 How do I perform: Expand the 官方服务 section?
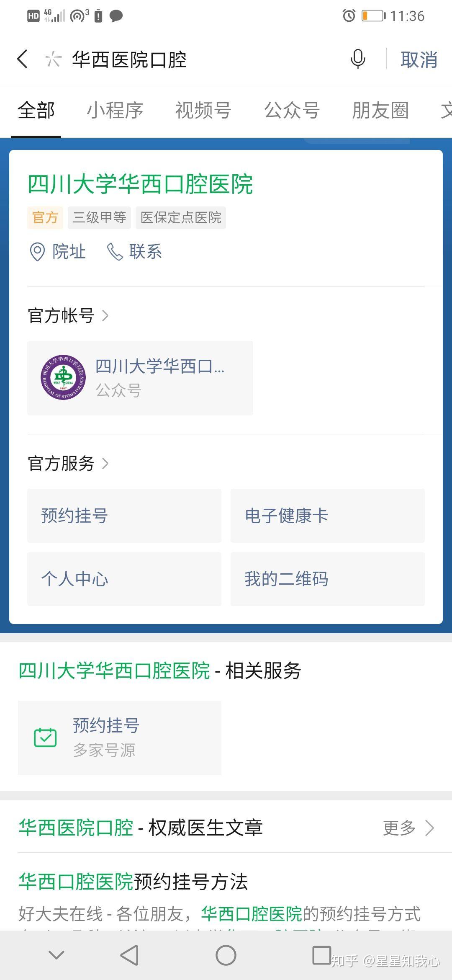69,464
